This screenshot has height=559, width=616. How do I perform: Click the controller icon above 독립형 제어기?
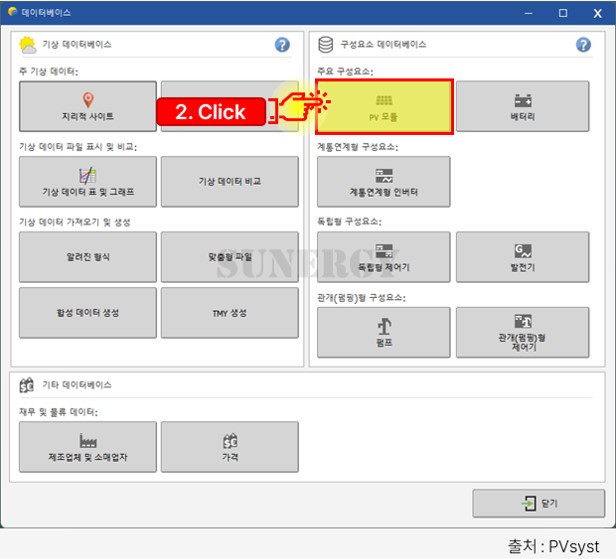[x=384, y=251]
